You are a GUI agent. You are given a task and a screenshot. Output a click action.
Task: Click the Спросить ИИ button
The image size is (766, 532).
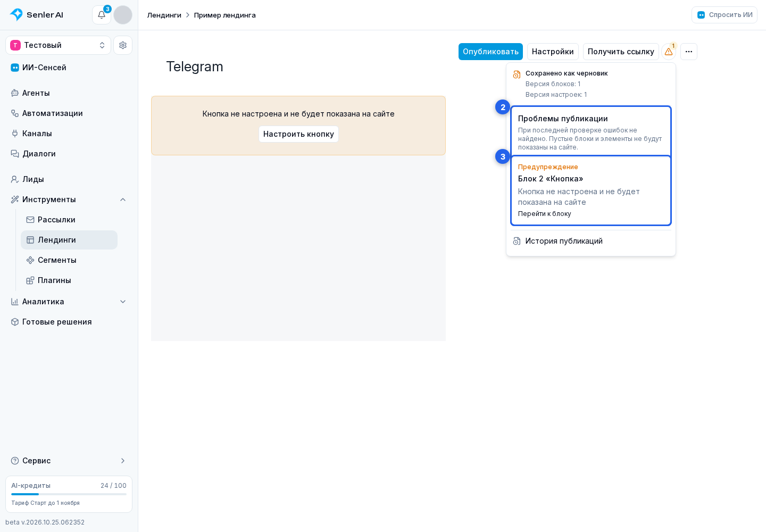pyautogui.click(x=725, y=15)
